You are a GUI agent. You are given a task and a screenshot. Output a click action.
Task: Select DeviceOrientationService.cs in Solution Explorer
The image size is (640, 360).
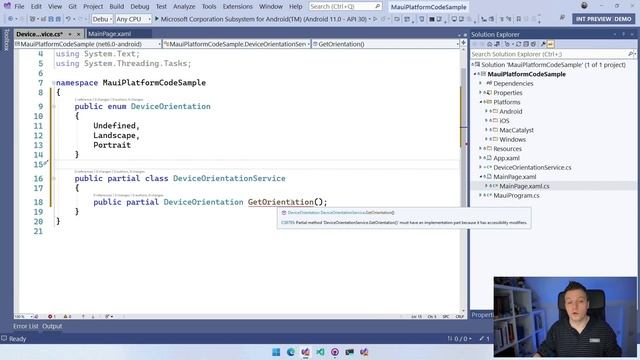(532, 168)
